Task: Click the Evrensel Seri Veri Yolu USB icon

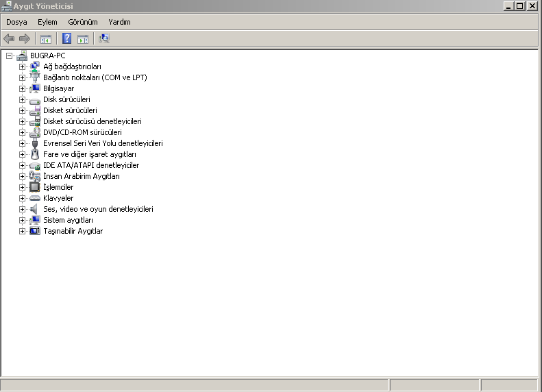Action: pos(34,143)
